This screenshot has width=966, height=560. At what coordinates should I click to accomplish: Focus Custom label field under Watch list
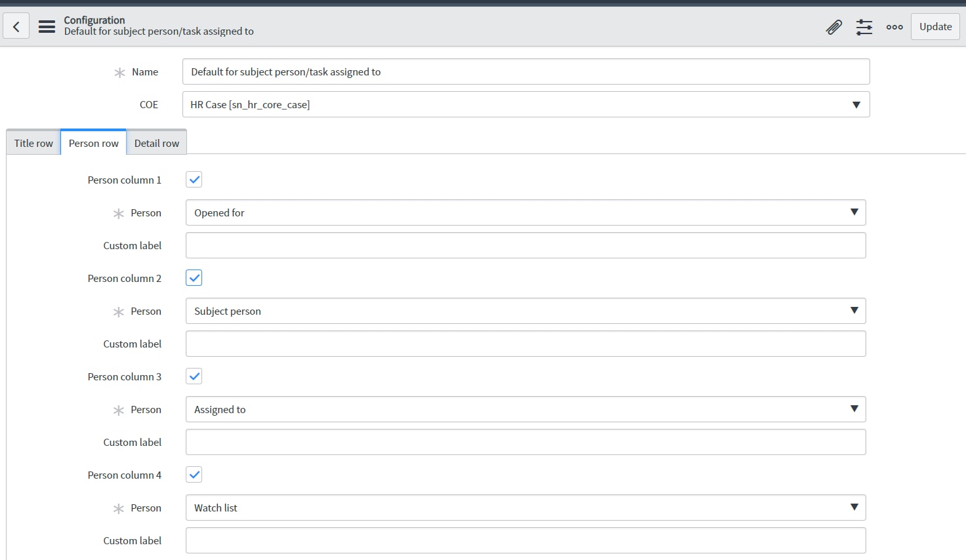click(x=526, y=540)
